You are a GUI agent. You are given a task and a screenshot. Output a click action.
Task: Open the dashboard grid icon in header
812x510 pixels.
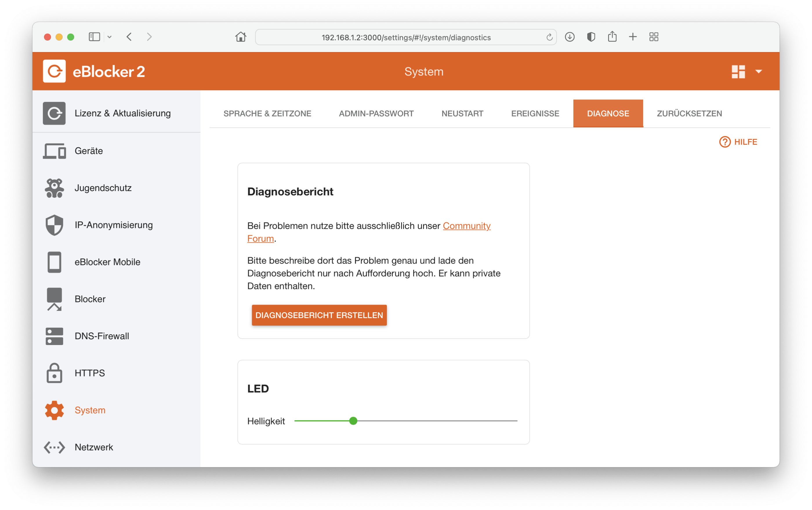[x=738, y=71]
